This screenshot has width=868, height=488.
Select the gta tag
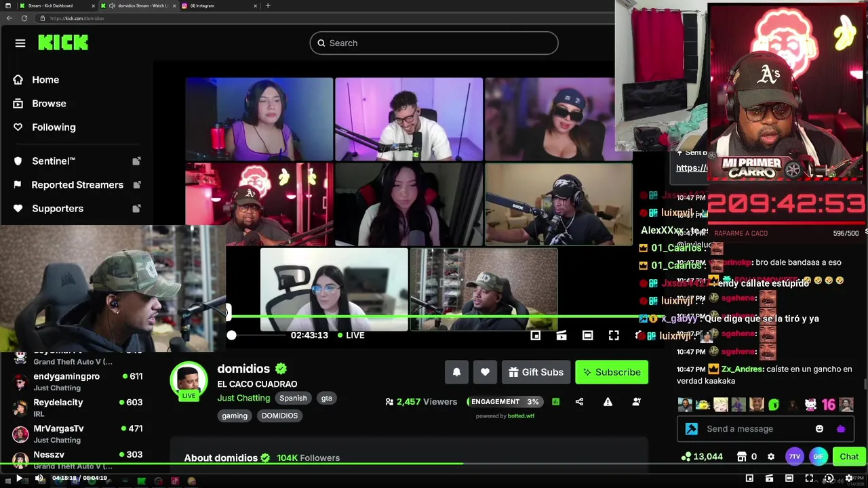(x=326, y=398)
